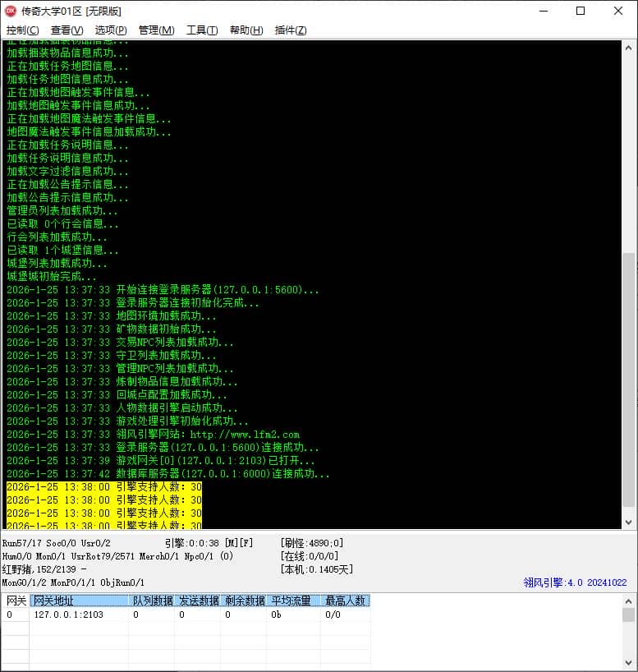Click log line 炼制物品信息加载成功
638x672 pixels.
pyautogui.click(x=122, y=381)
